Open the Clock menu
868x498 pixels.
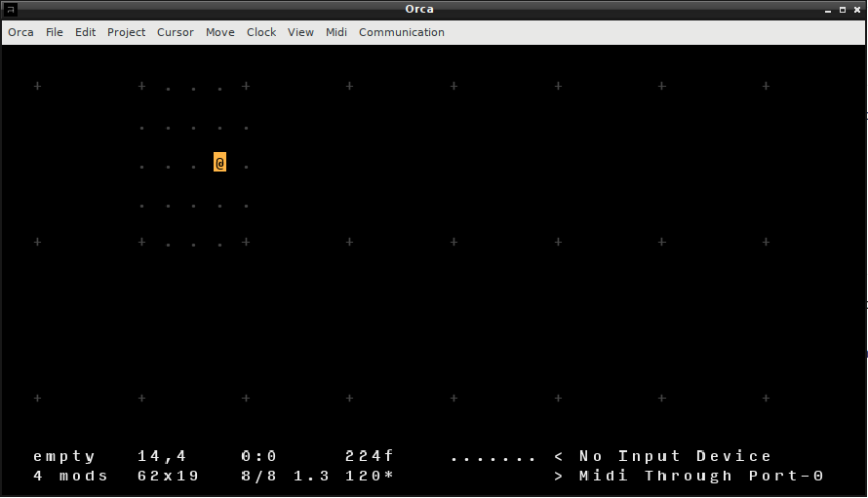261,32
